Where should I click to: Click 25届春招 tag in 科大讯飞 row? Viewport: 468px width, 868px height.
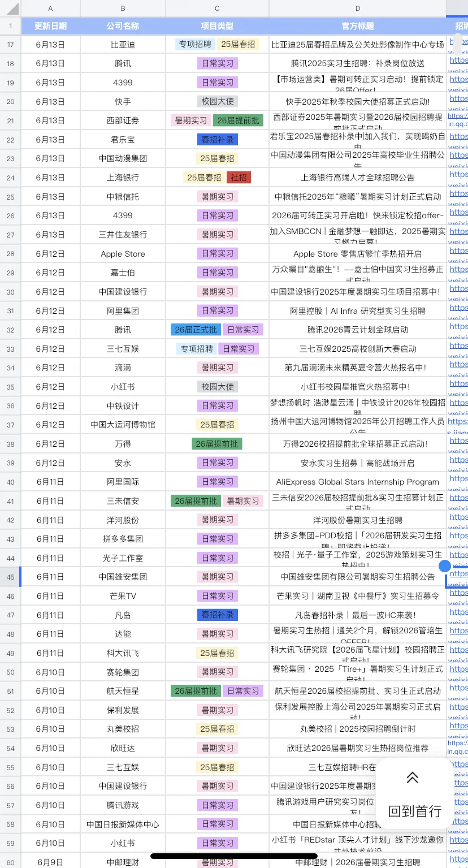click(x=217, y=653)
